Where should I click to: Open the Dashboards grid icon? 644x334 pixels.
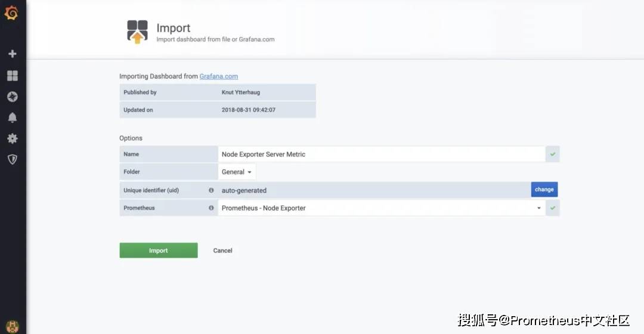pos(12,76)
